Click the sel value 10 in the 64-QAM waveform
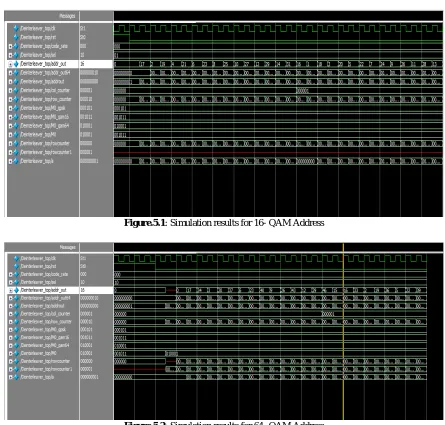The image size is (445, 425). coord(82,282)
